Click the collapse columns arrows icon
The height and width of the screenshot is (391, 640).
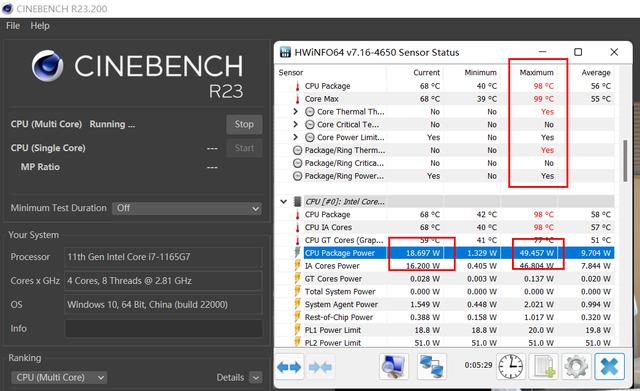click(320, 367)
